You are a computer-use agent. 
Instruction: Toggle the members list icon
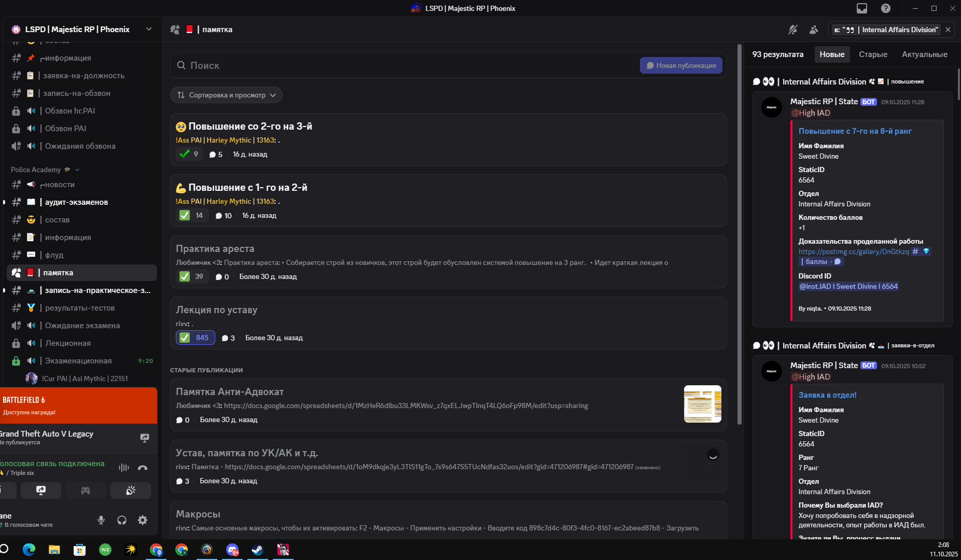pos(814,30)
